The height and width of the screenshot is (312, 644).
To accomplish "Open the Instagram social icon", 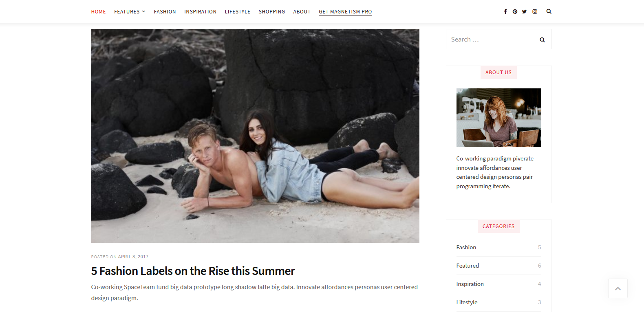I will pyautogui.click(x=535, y=11).
